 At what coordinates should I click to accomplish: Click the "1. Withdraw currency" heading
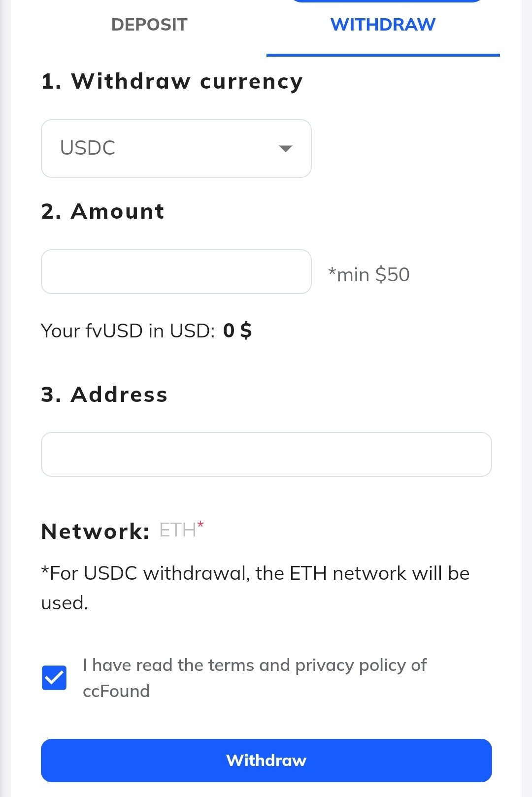click(x=172, y=81)
